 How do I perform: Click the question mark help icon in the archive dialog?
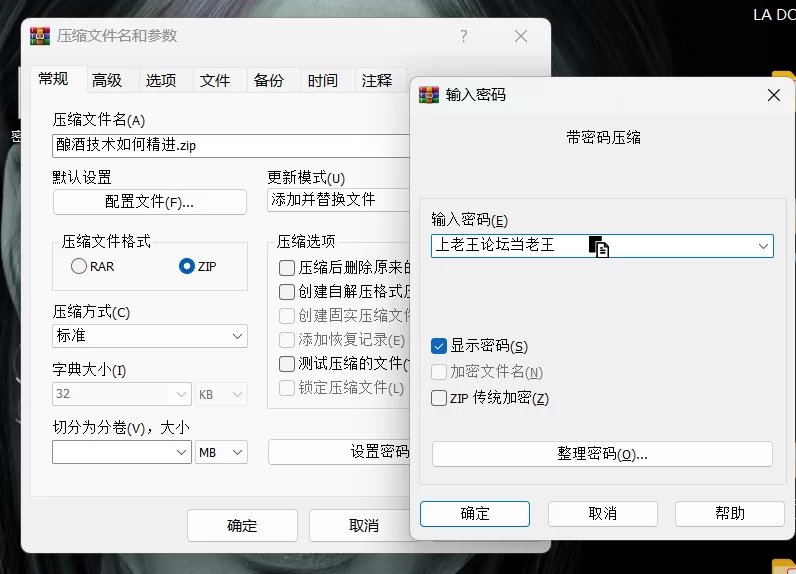(463, 36)
